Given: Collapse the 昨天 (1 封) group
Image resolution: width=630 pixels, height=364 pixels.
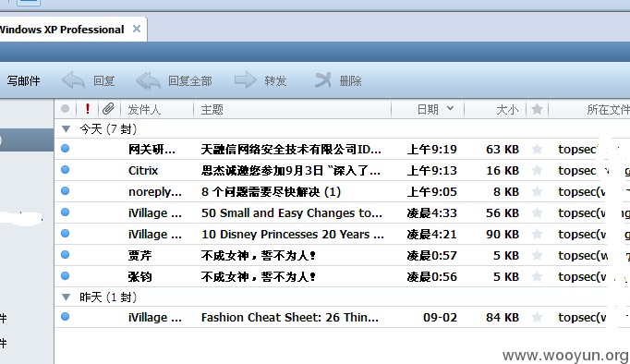Looking at the screenshot, I should coord(66,297).
